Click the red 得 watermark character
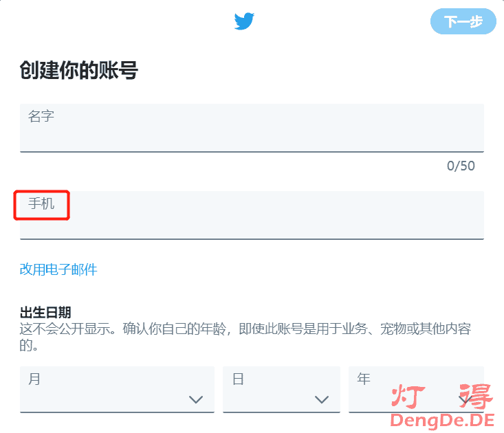 476,396
